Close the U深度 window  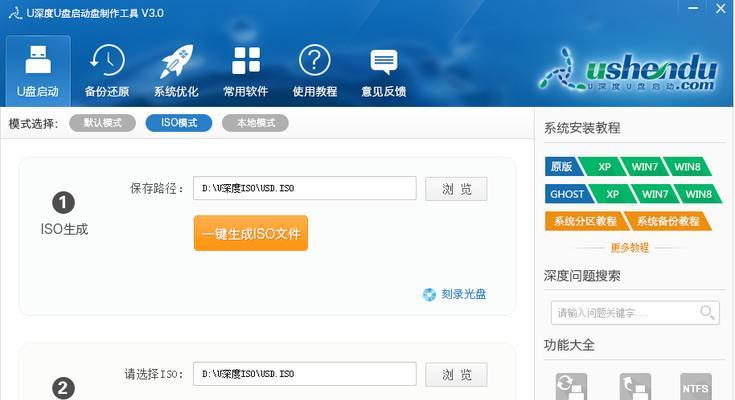720,8
